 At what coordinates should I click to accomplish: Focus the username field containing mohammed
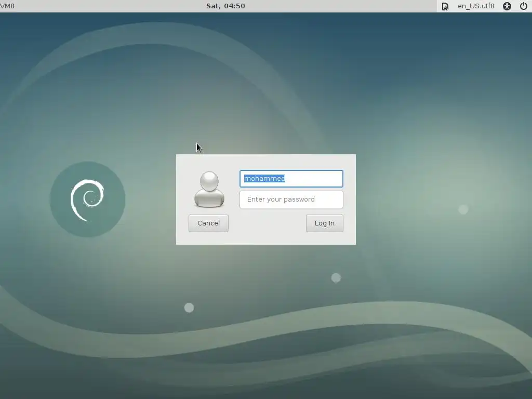pos(291,179)
